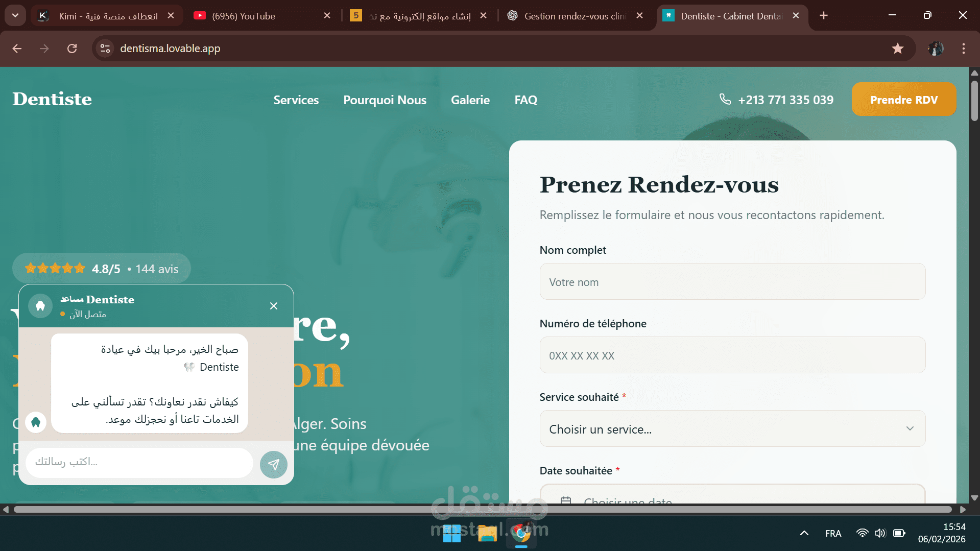Open the Choisir un service dropdown
Image resolution: width=980 pixels, height=551 pixels.
point(732,429)
